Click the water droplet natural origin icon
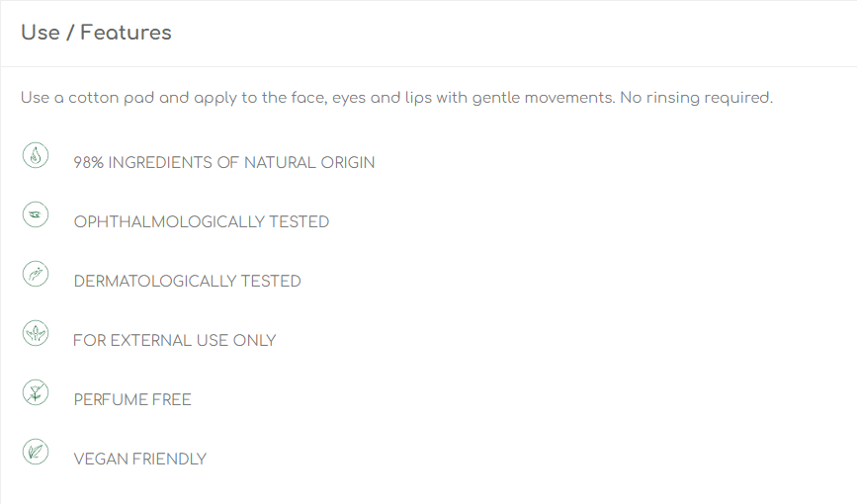The height and width of the screenshot is (504, 857). (36, 156)
